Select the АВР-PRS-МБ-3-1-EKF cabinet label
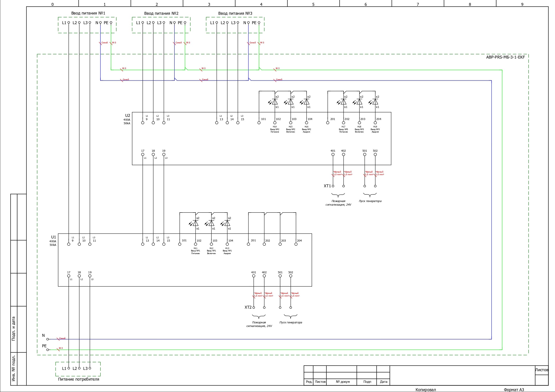 [x=505, y=57]
